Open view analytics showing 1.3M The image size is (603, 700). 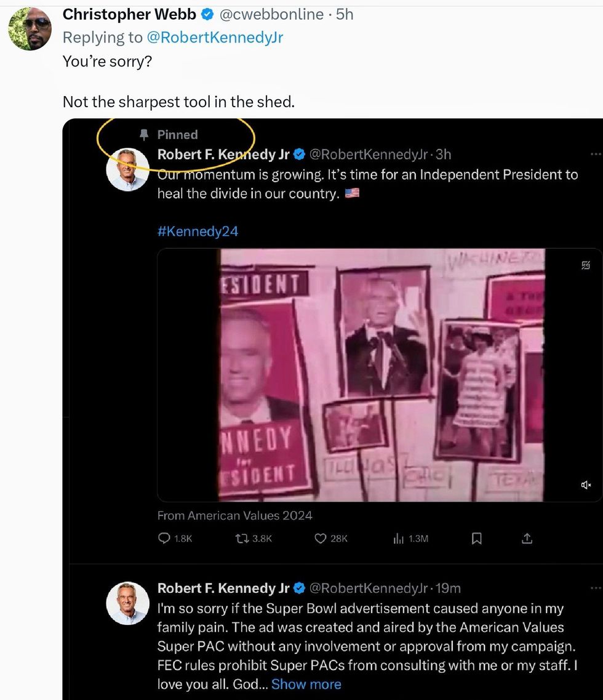399,539
